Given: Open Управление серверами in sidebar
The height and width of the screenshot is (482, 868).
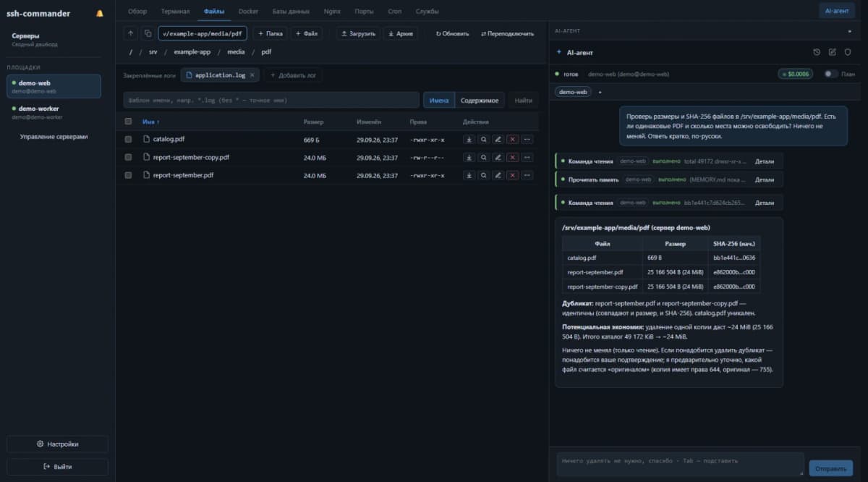Looking at the screenshot, I should coord(54,136).
